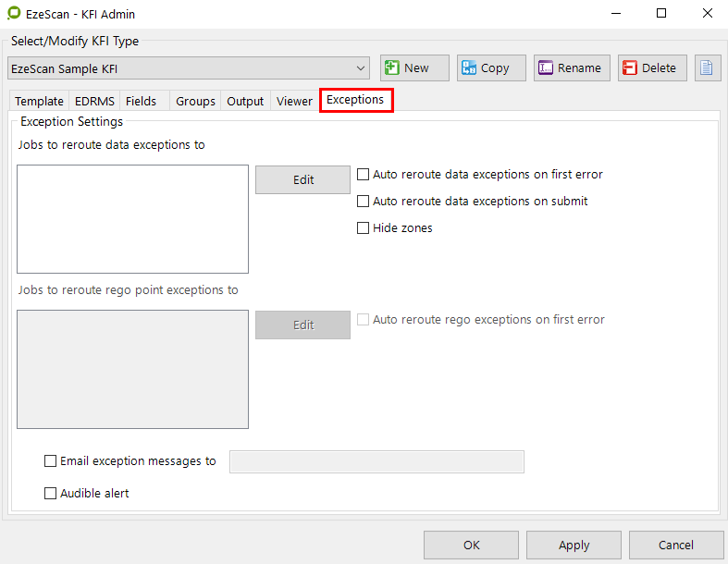Turn on Audible alert

[x=51, y=493]
